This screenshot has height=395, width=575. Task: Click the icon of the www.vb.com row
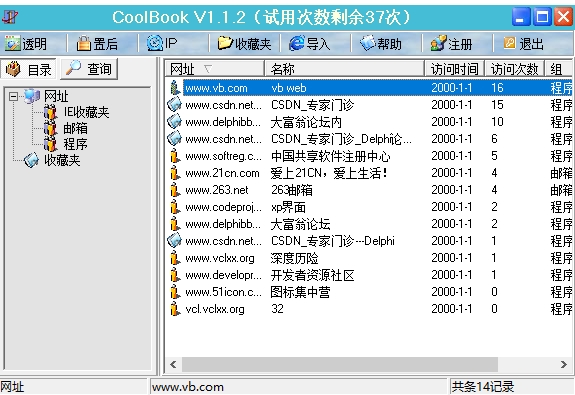click(x=175, y=88)
